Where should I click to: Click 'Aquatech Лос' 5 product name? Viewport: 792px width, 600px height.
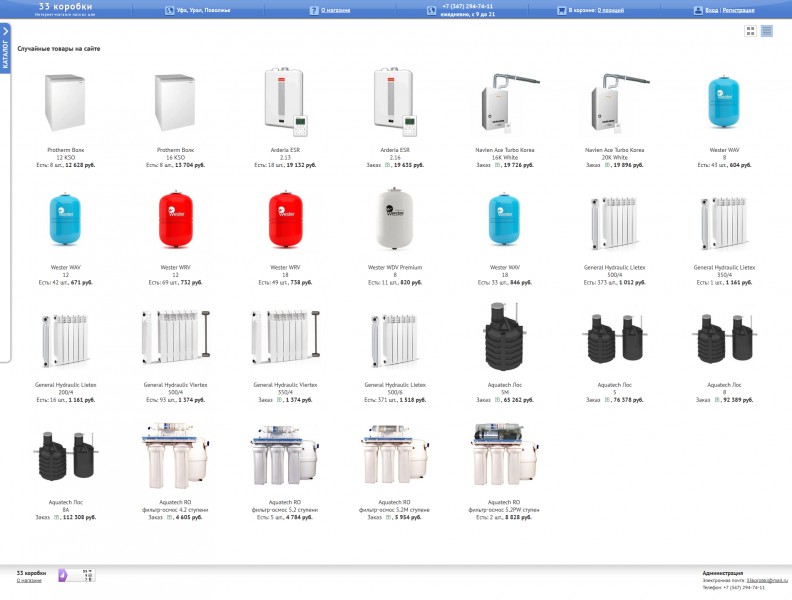[614, 385]
